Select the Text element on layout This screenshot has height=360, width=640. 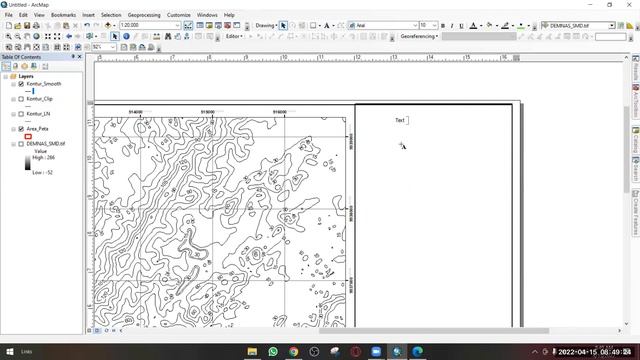coord(400,120)
